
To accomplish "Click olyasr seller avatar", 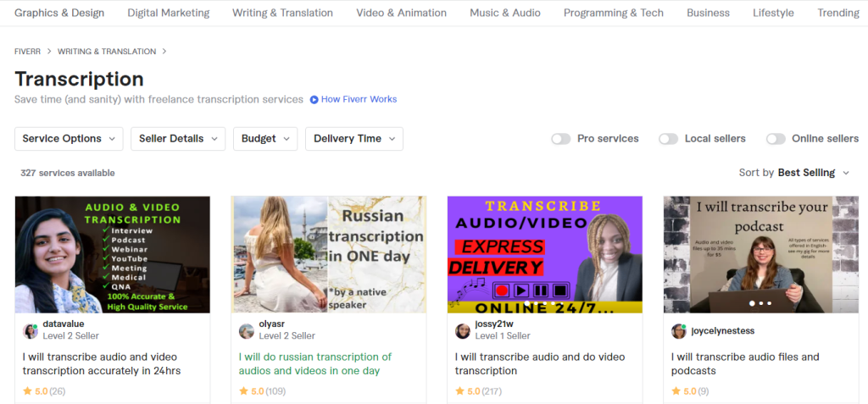I will coord(247,331).
